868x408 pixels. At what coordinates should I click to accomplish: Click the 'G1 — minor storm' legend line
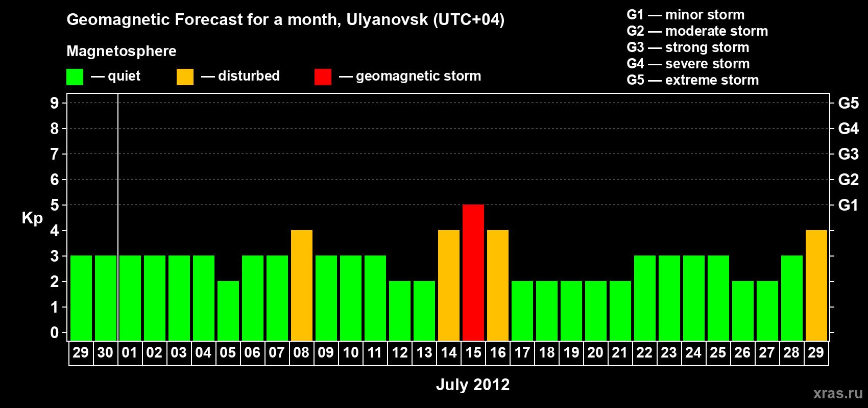click(x=686, y=15)
